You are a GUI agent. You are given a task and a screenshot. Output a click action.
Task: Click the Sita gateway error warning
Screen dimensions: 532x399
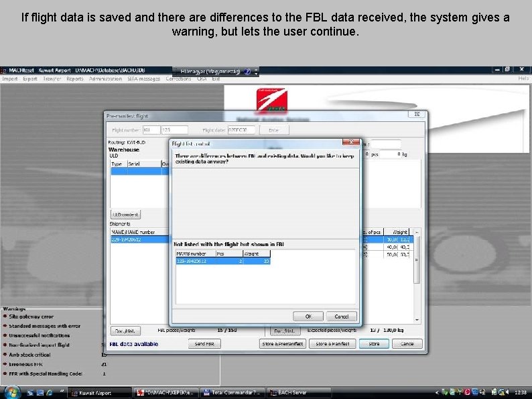(31, 317)
